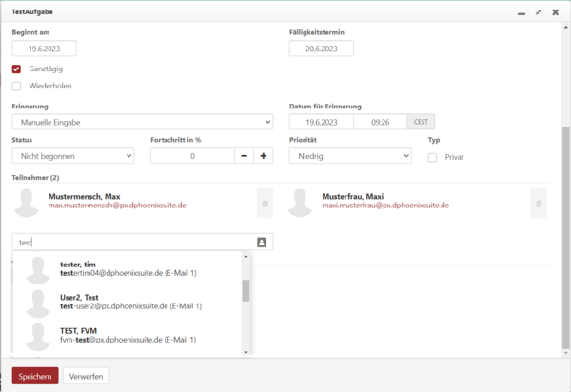Mark task as Privat
The height and width of the screenshot is (392, 571).
tap(432, 157)
